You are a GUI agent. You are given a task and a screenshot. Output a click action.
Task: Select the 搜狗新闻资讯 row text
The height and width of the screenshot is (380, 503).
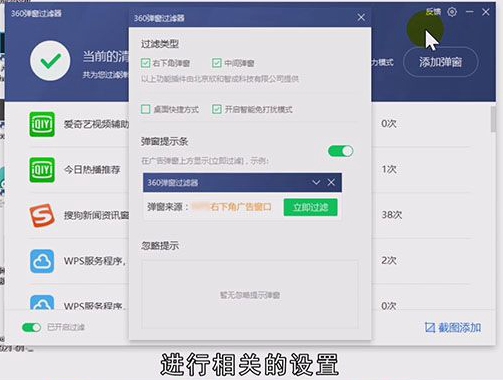[x=96, y=215]
